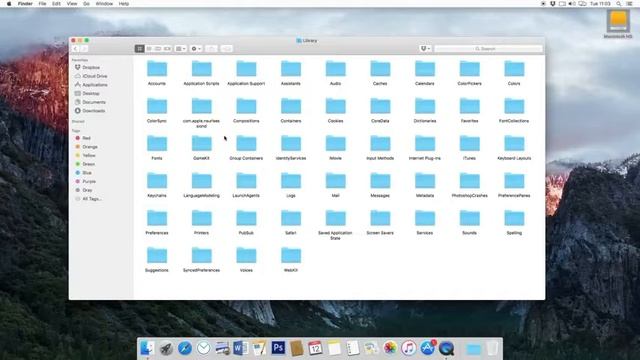
Task: Open the Go menu
Action: tap(87, 4)
